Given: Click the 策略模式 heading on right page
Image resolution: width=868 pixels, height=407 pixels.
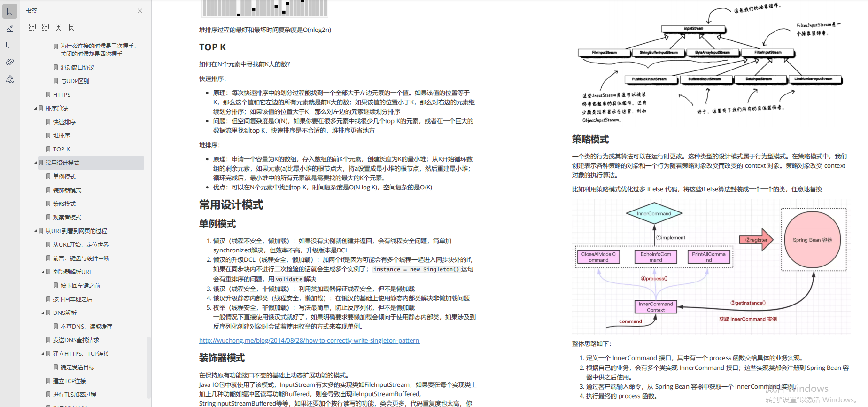Looking at the screenshot, I should [590, 139].
